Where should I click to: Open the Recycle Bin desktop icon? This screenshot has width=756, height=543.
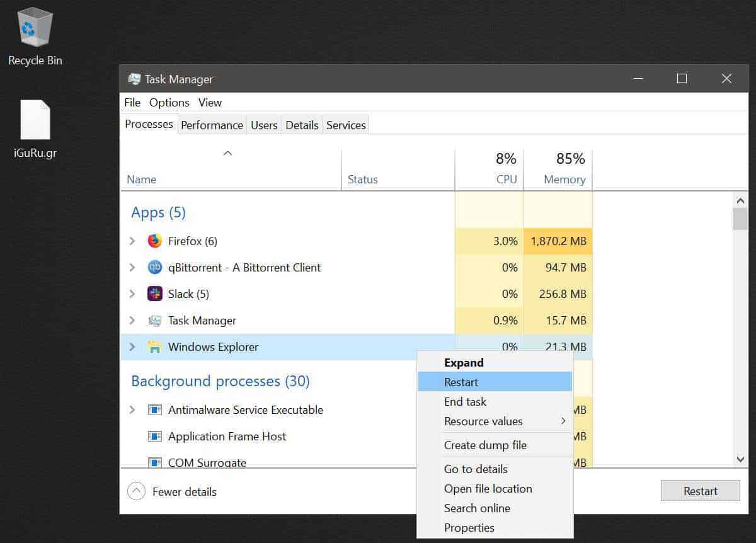pos(35,37)
